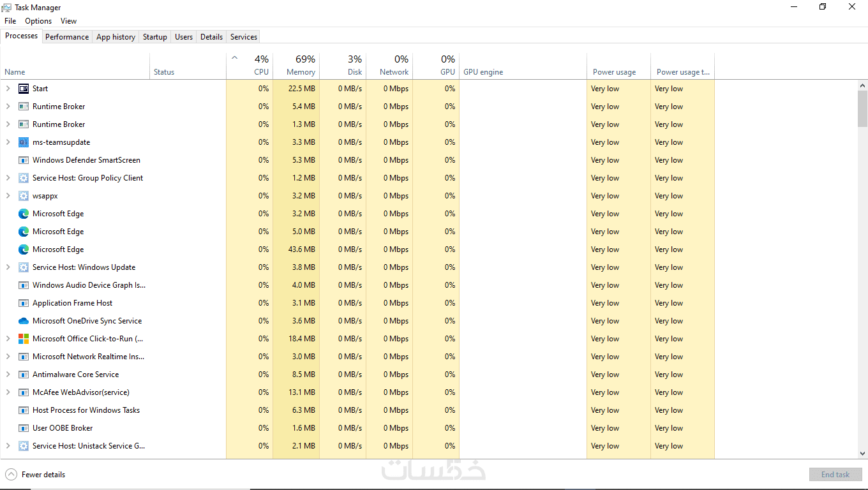Click the End task button

835,475
